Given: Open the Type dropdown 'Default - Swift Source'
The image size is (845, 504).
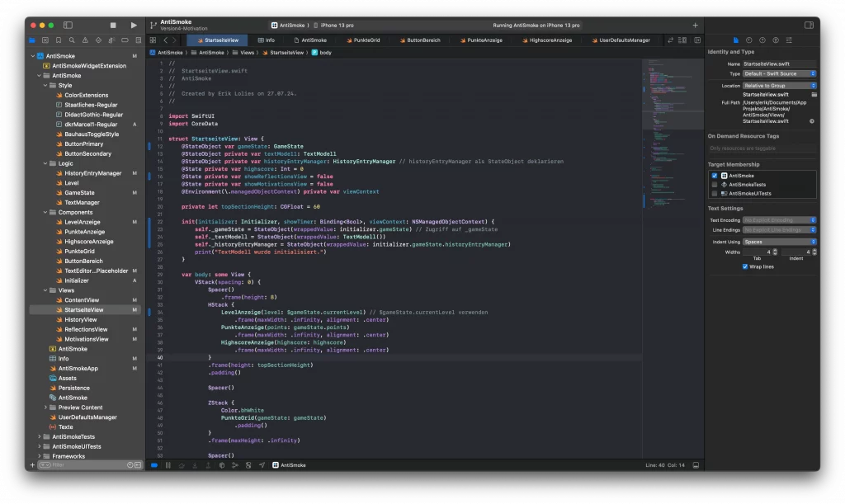Looking at the screenshot, I should point(779,73).
